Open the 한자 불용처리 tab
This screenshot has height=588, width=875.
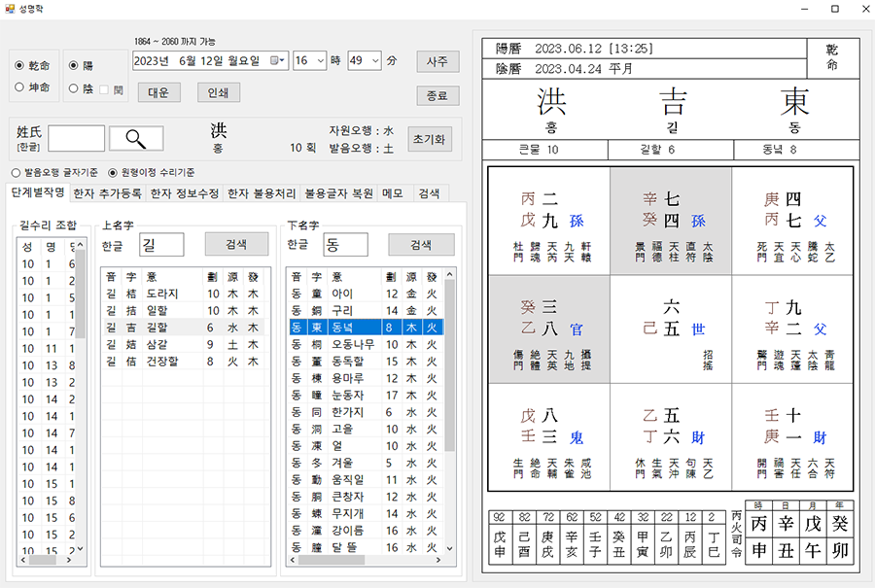[262, 192]
